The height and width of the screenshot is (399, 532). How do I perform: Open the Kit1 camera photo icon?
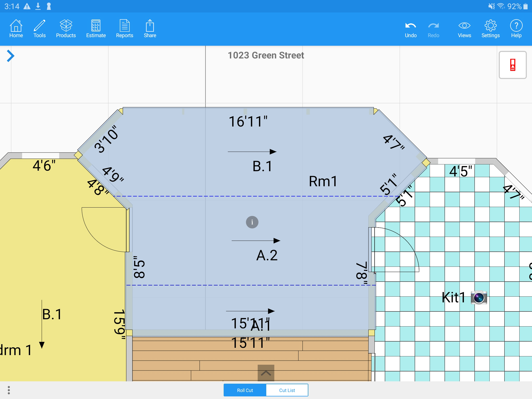[479, 297]
